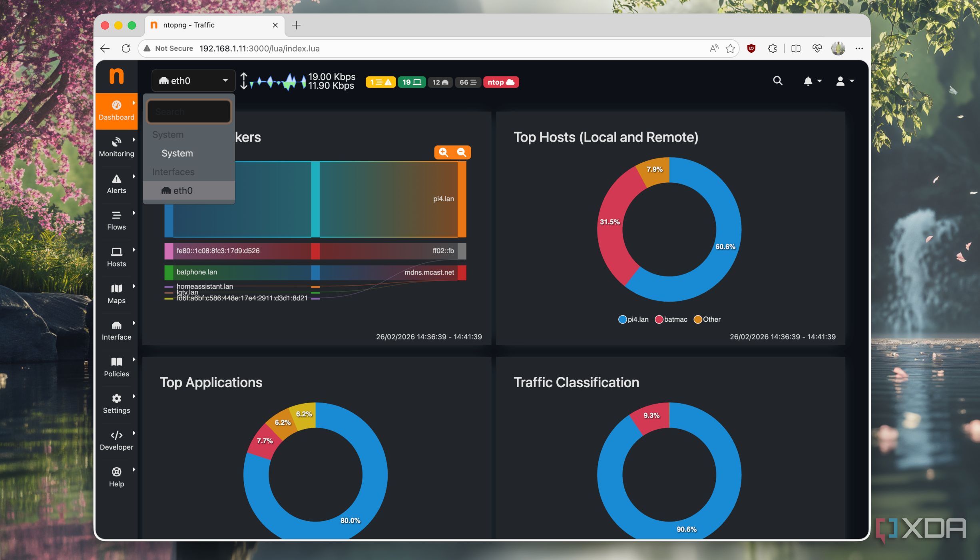Click the 60.6% blue donut segment

(x=725, y=247)
